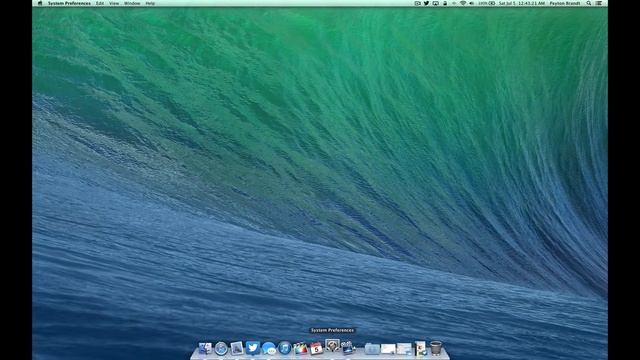Open the Peyton Brandt user menu
Screen dimensions: 640x360
564,3
